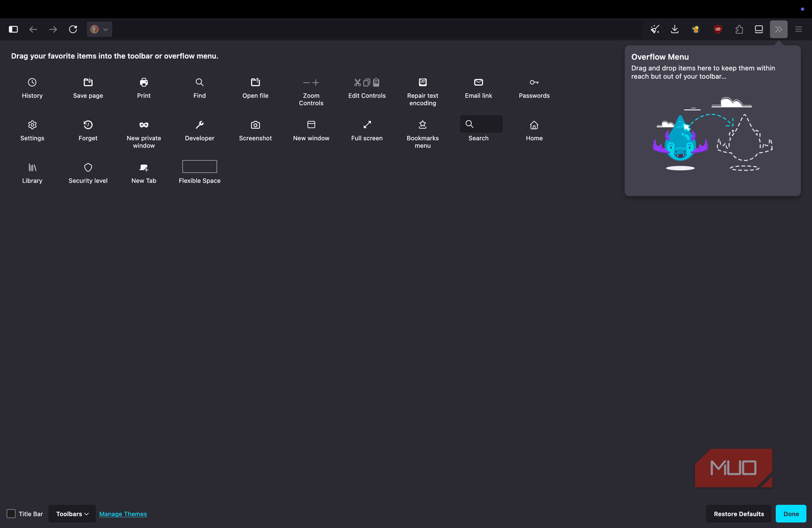Viewport: 812px width, 528px height.
Task: Click the Search box widget
Action: coord(481,124)
